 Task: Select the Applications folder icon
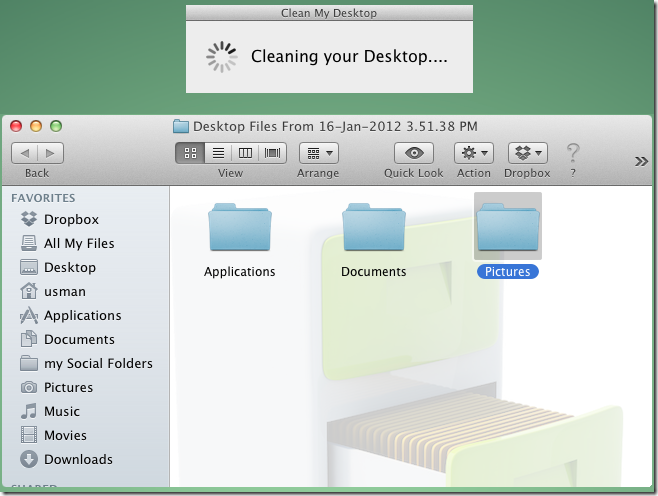(x=240, y=227)
